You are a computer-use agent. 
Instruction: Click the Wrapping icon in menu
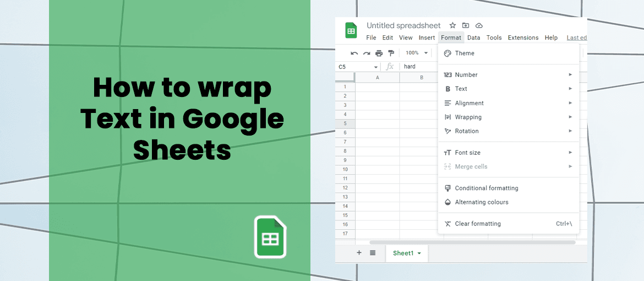[447, 117]
